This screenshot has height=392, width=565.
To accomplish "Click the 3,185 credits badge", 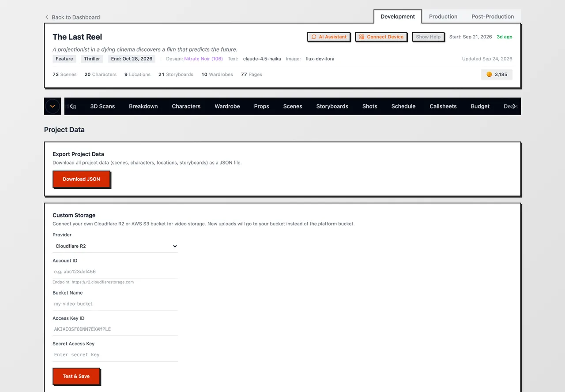I will (x=497, y=75).
